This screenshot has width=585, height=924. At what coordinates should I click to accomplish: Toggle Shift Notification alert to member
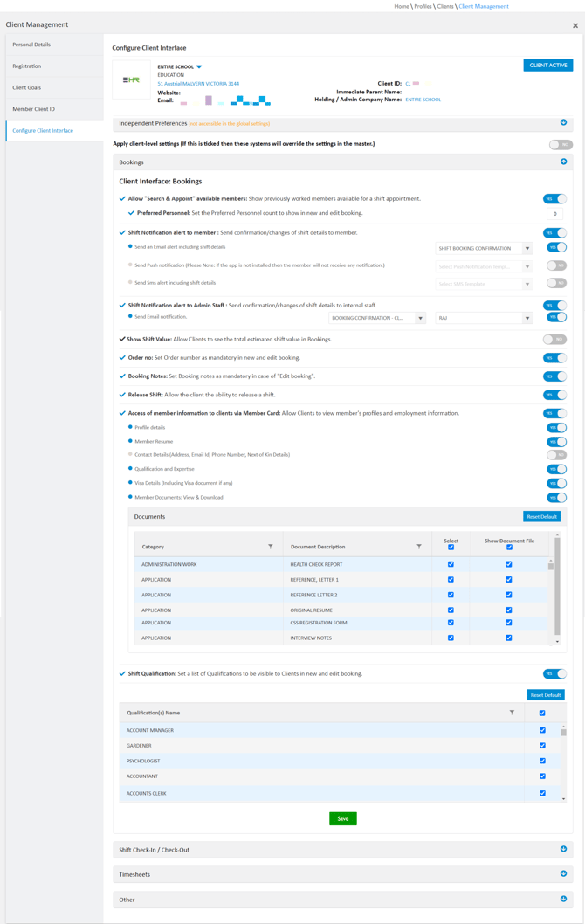[554, 233]
